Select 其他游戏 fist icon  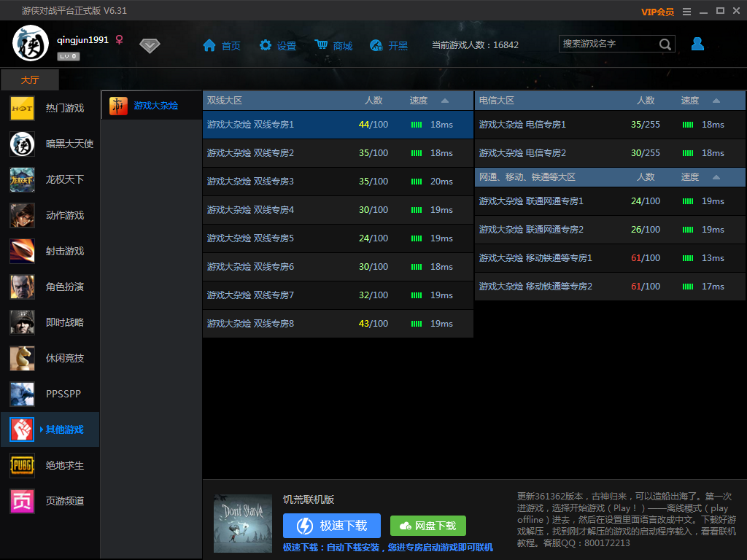[23, 429]
